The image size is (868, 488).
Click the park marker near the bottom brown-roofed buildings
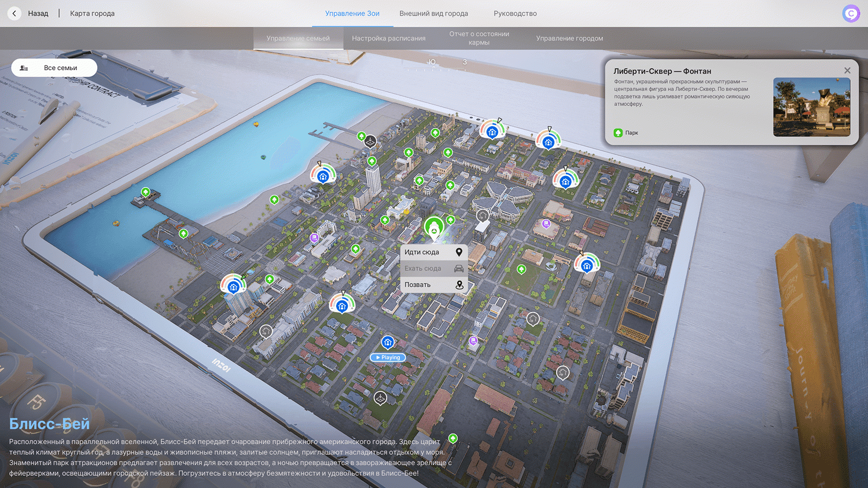[x=453, y=438]
